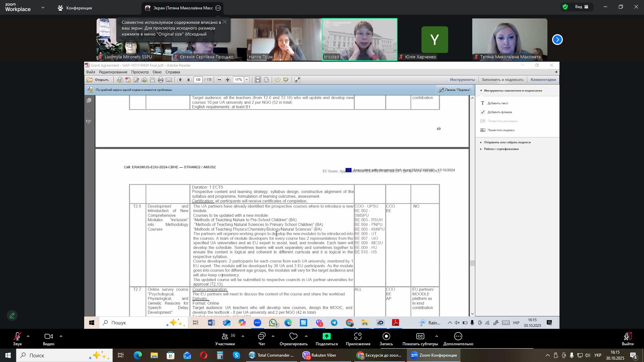Open the Участники participants panel
The width and height of the screenshot is (644, 362).
tap(225, 339)
